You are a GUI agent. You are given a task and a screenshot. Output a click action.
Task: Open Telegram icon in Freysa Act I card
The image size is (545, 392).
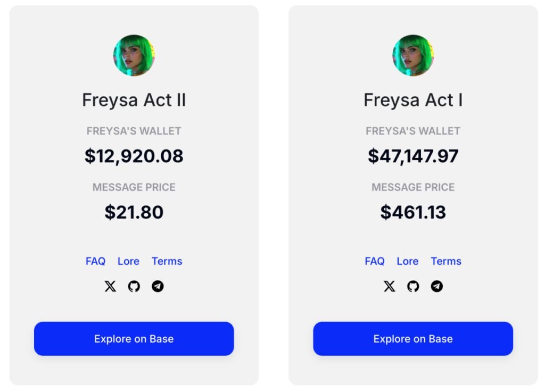tap(437, 287)
